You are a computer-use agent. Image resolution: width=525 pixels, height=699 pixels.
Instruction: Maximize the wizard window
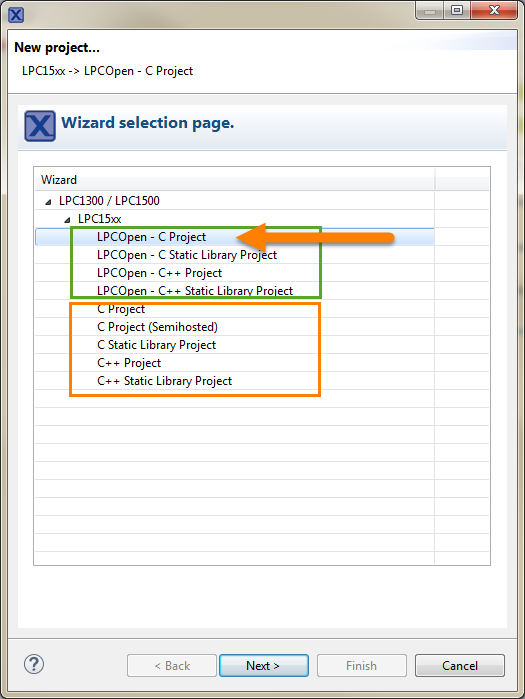457,11
